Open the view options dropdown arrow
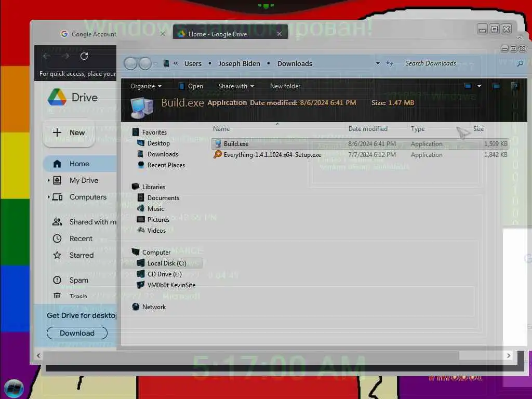This screenshot has width=532, height=399. click(479, 86)
